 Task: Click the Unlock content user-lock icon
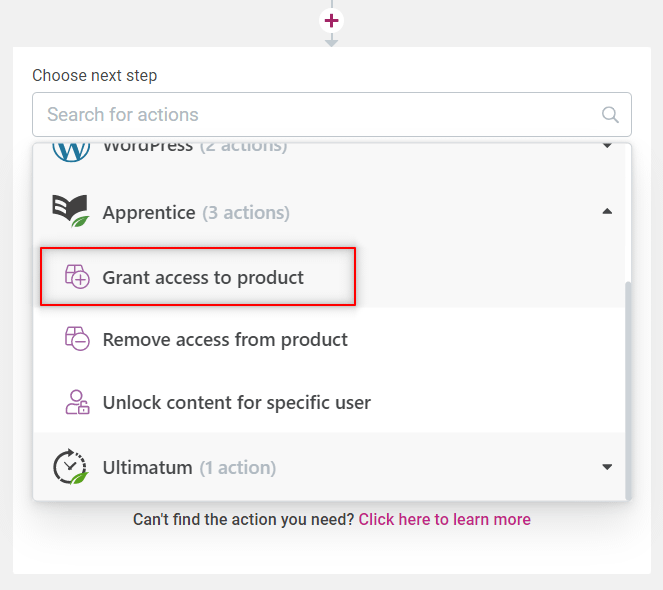tap(77, 402)
